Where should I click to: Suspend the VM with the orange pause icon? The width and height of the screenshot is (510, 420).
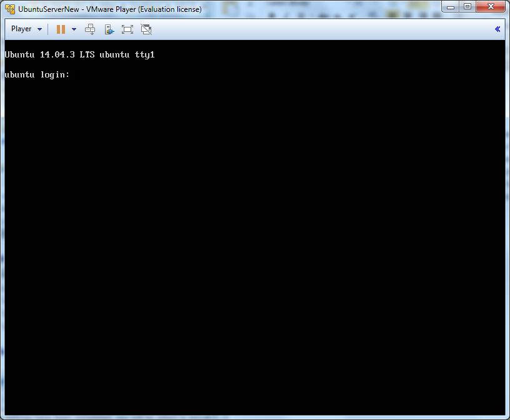(61, 29)
